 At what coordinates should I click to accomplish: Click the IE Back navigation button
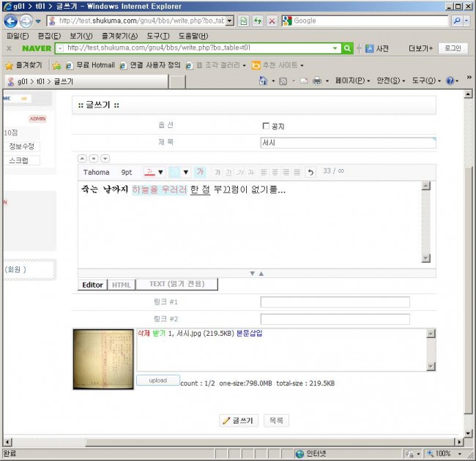[11, 20]
